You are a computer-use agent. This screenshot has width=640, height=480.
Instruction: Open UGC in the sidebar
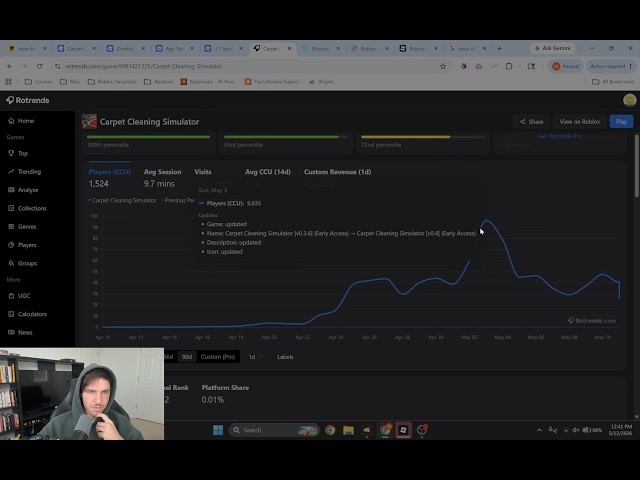coord(19,296)
